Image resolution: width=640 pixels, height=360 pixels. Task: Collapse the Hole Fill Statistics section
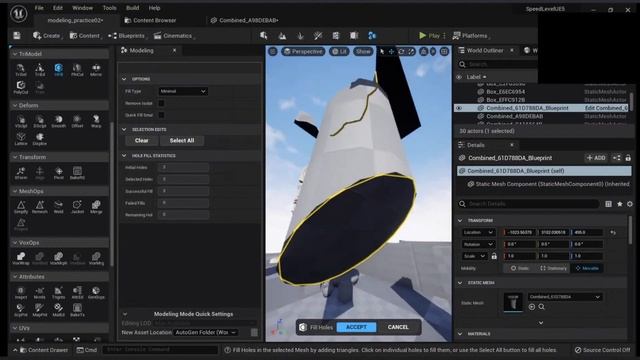(124, 156)
